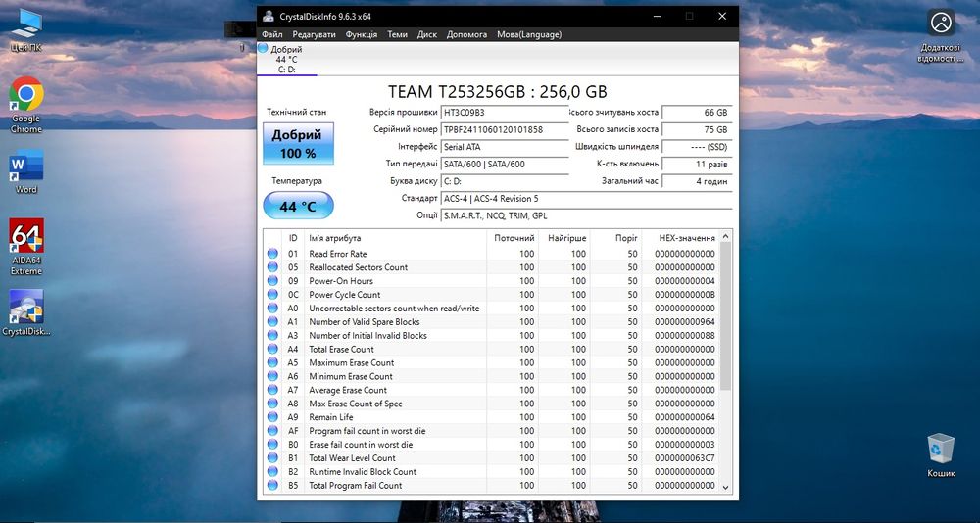This screenshot has width=980, height=523.
Task: Open the Допомога menu
Action: point(466,34)
